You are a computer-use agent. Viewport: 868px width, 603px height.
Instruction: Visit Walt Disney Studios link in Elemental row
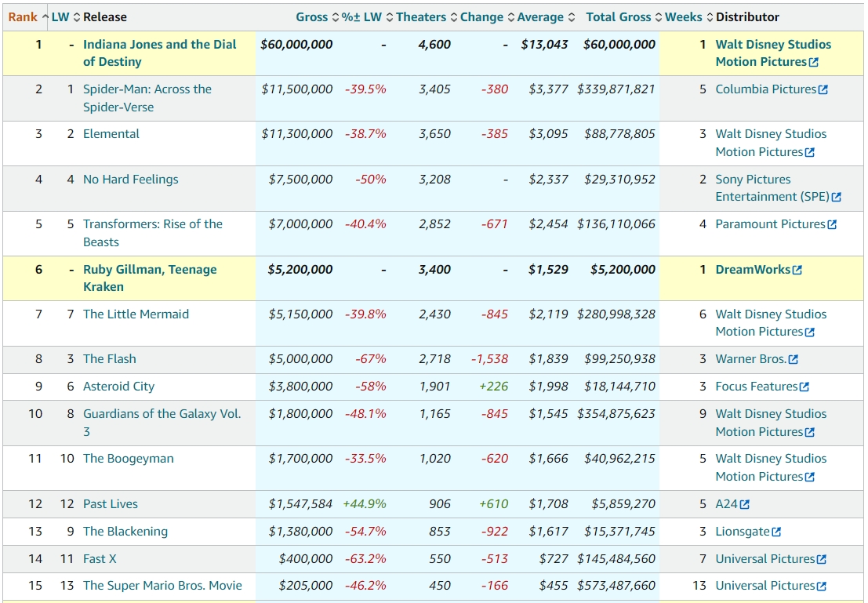pos(771,143)
